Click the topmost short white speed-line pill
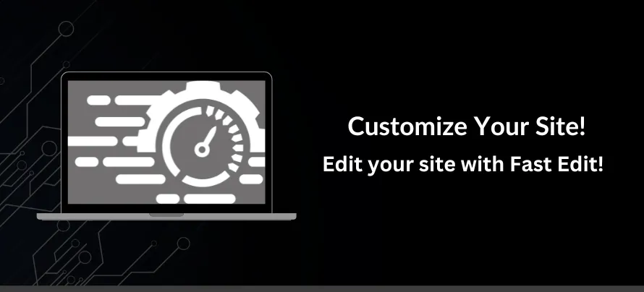 tap(98, 100)
